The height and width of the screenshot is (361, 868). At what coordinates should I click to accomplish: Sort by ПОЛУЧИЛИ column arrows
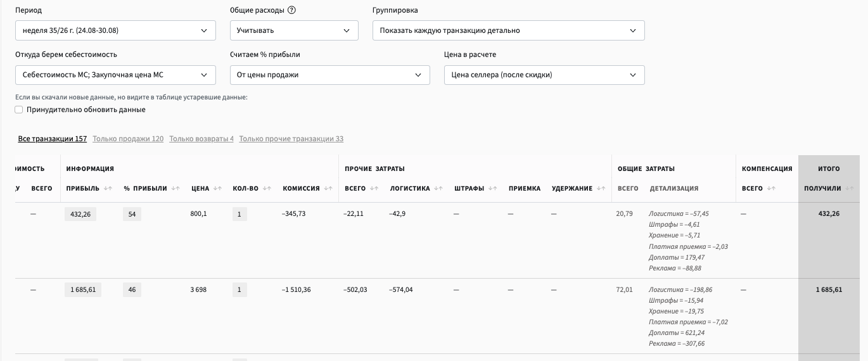pos(850,189)
